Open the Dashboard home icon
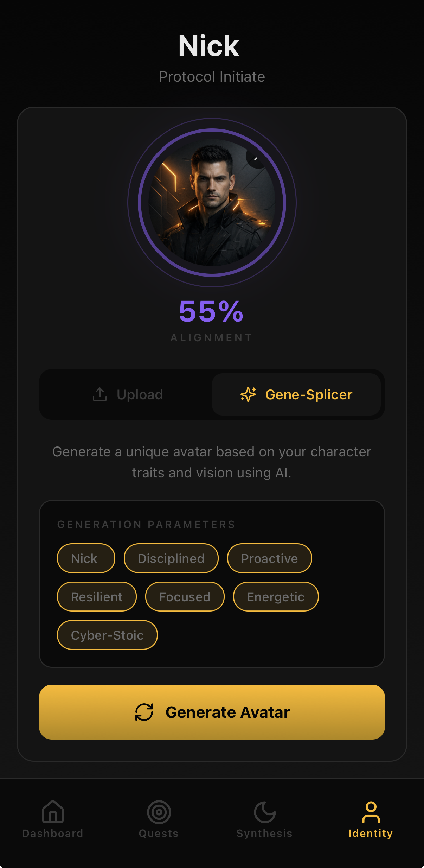Screen dimensions: 424x868 coord(53,812)
